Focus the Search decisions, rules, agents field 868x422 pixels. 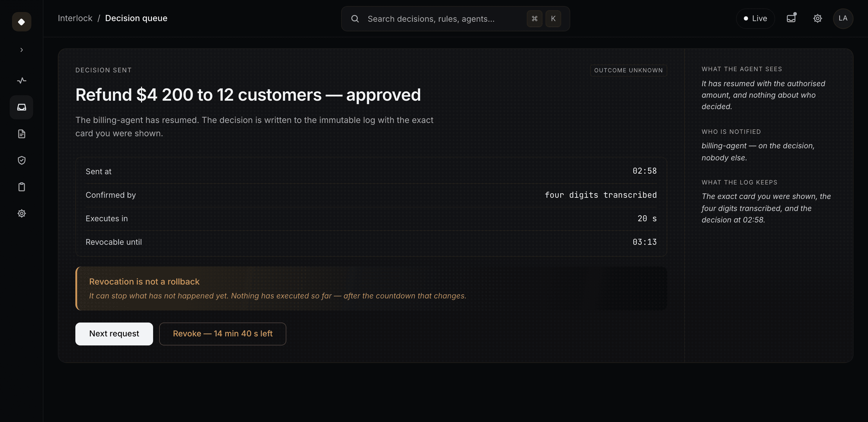[x=455, y=19]
